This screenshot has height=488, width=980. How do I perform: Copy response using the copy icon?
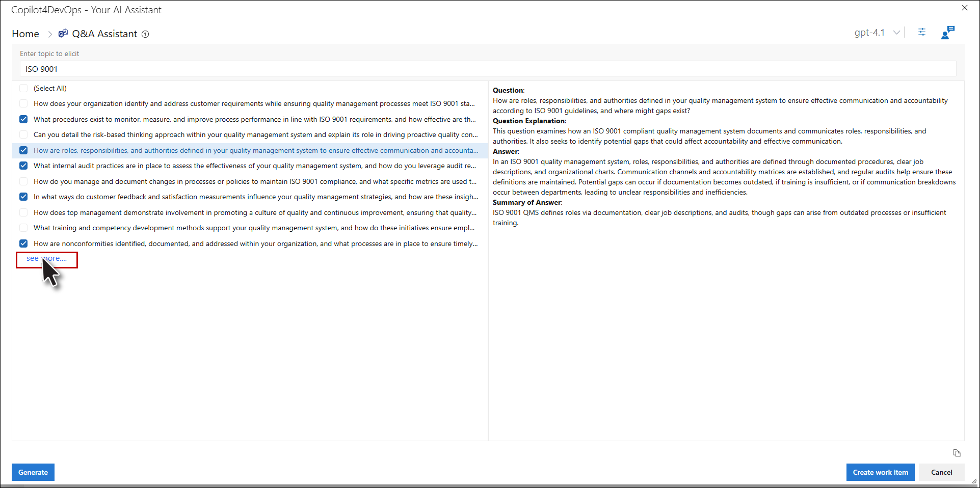957,453
